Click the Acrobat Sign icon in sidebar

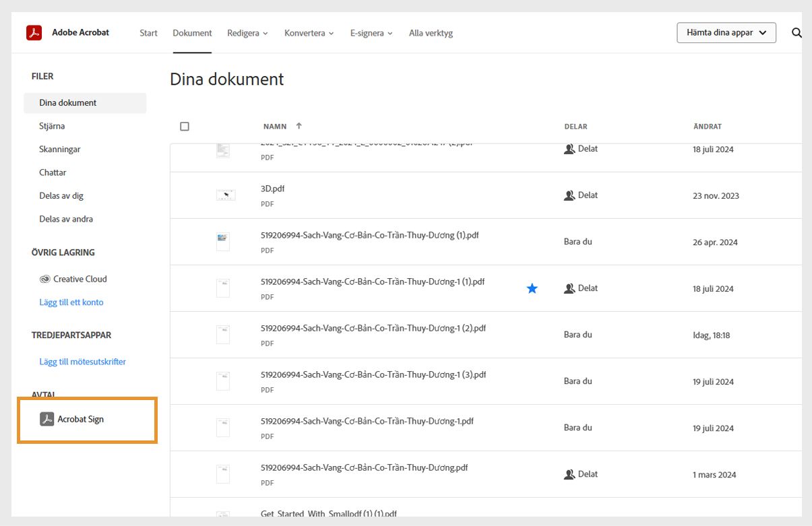click(x=46, y=419)
